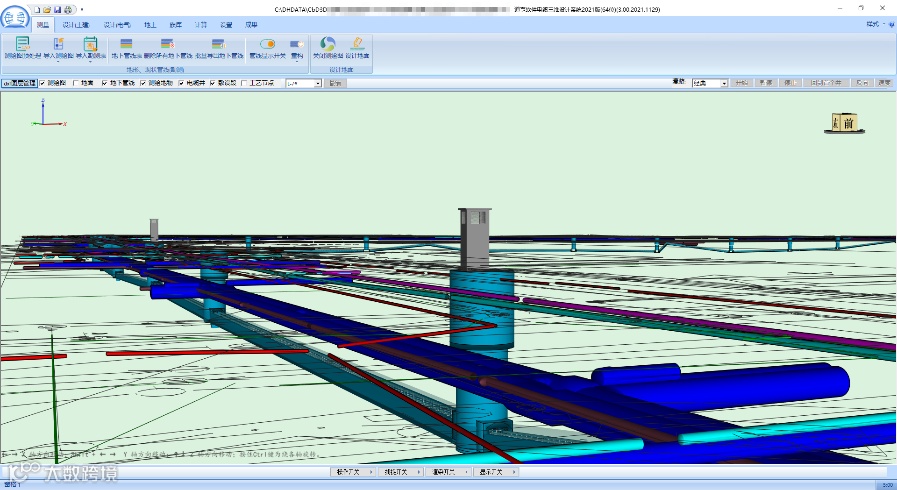Click the blue help icon at top right
897x490 pixels.
click(x=891, y=25)
